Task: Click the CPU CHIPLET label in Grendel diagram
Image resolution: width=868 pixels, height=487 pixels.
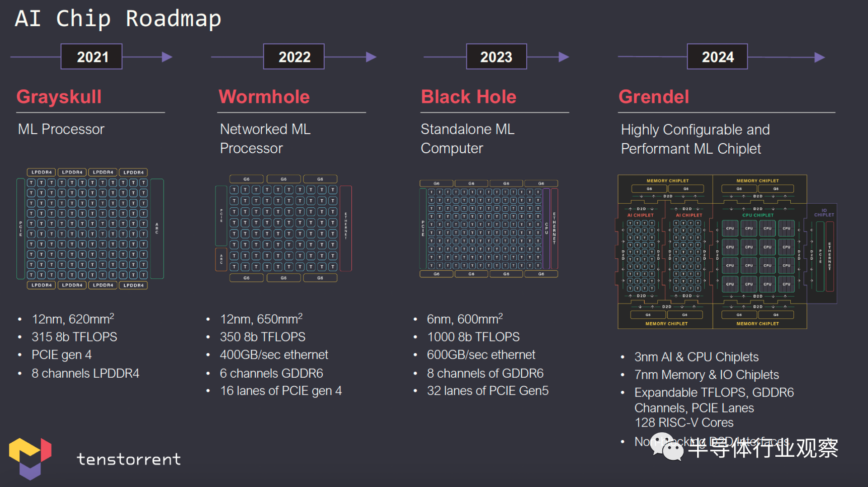Action: (x=758, y=215)
